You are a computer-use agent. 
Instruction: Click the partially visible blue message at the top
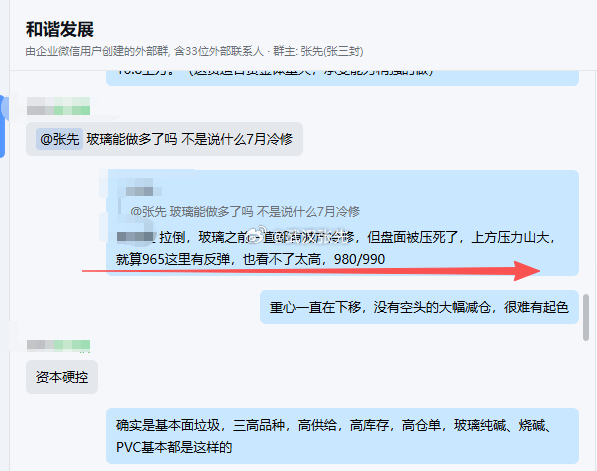pyautogui.click(x=342, y=78)
